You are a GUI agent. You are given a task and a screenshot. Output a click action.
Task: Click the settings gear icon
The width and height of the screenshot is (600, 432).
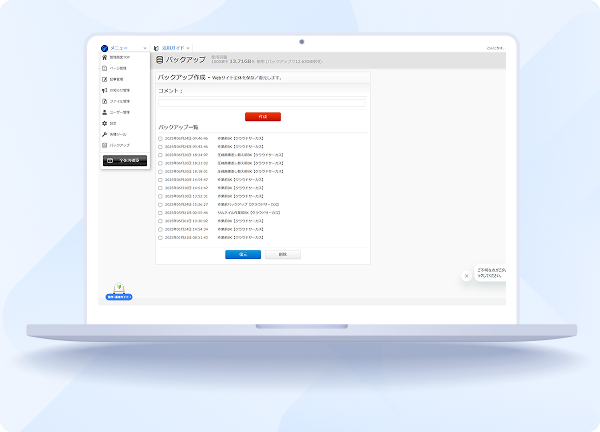pos(104,123)
